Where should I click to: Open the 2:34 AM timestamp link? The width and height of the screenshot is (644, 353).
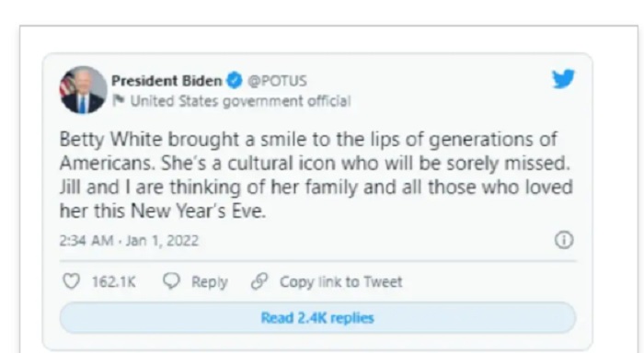pyautogui.click(x=86, y=241)
